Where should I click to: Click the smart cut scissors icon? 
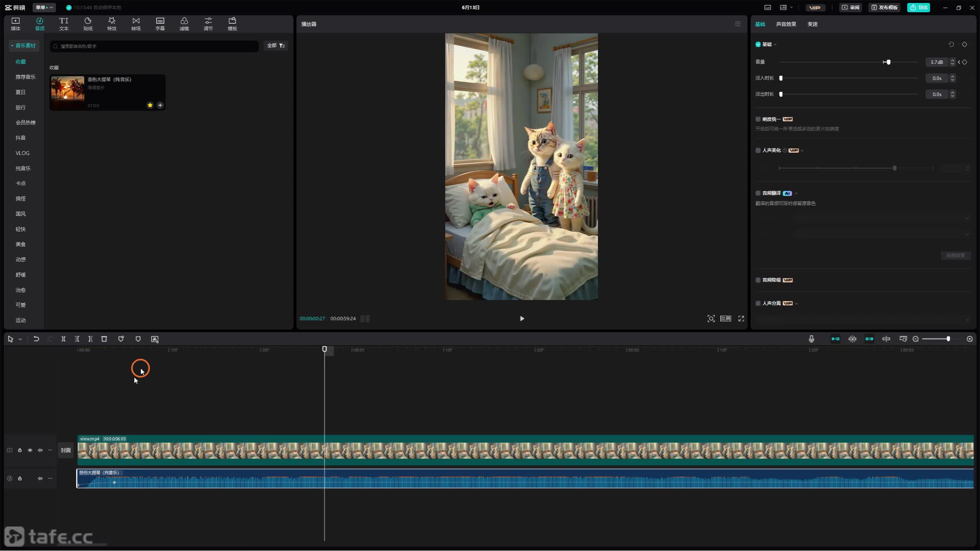(x=155, y=339)
